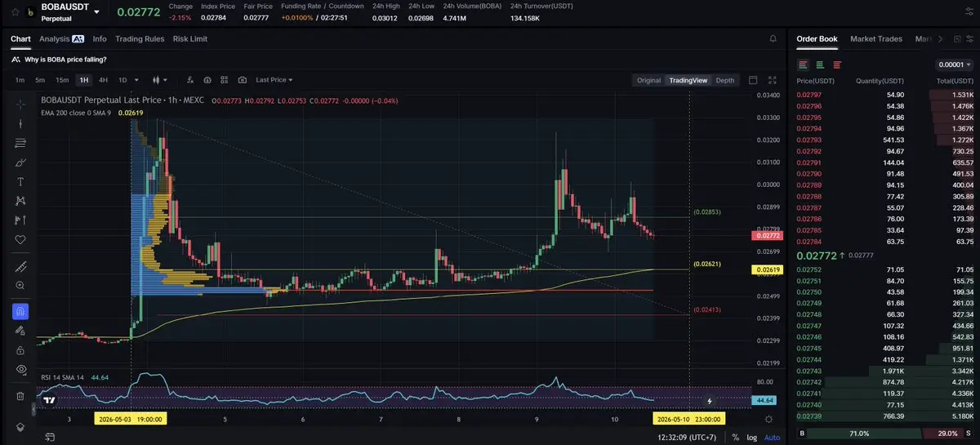Screen dimensions: 980x445
Task: Open the Fibonacci retracement tools
Action: click(x=20, y=143)
